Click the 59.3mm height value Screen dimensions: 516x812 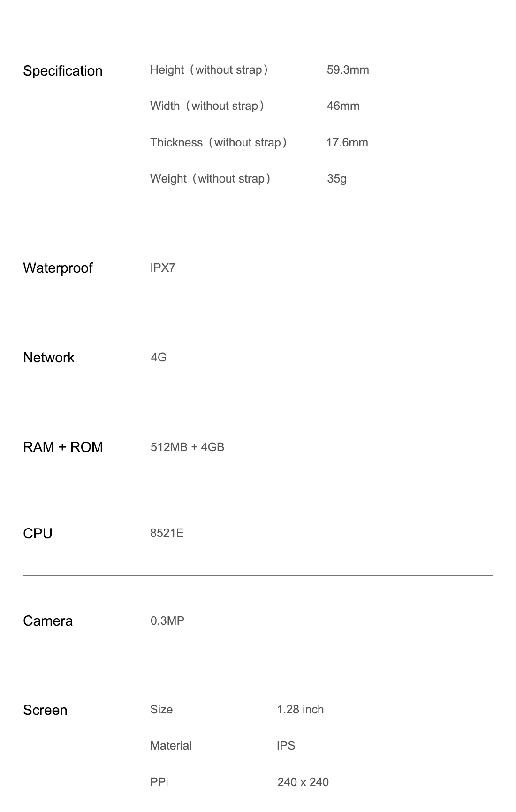(x=348, y=70)
